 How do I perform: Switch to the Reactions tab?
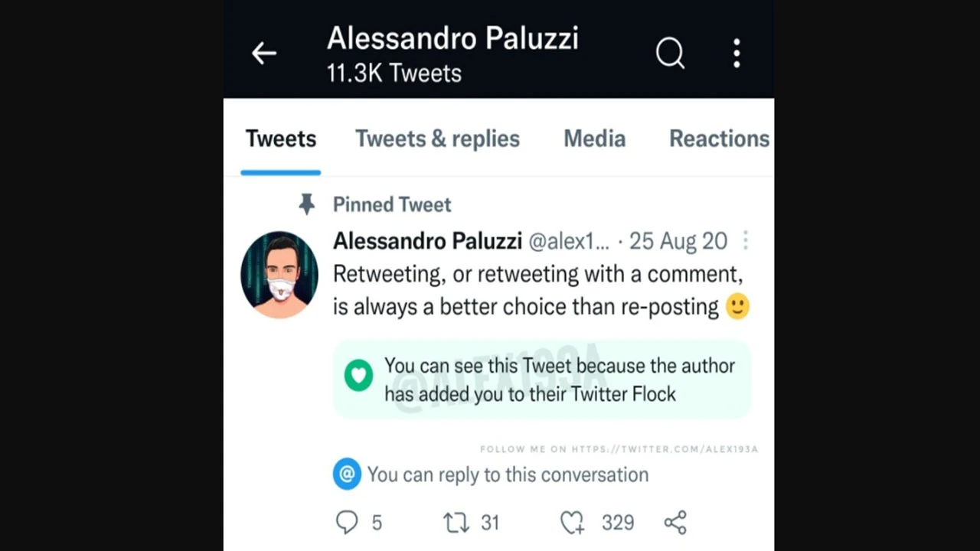pos(719,139)
